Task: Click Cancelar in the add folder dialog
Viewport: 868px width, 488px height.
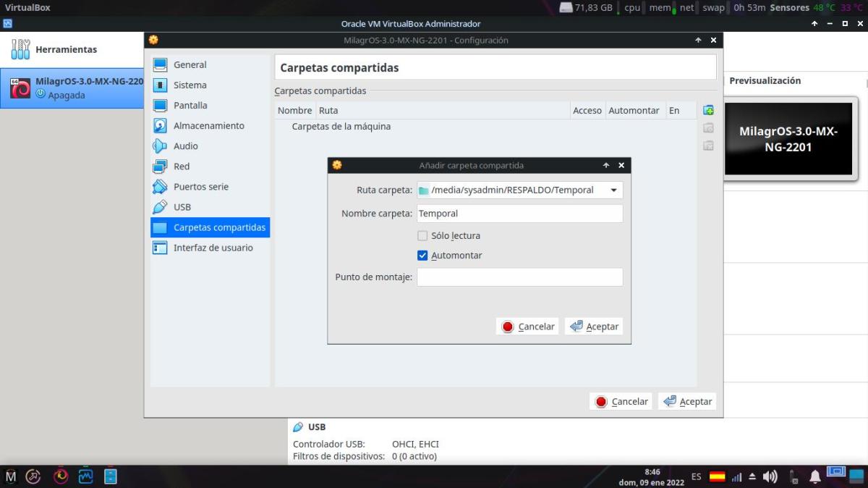Action: point(528,327)
